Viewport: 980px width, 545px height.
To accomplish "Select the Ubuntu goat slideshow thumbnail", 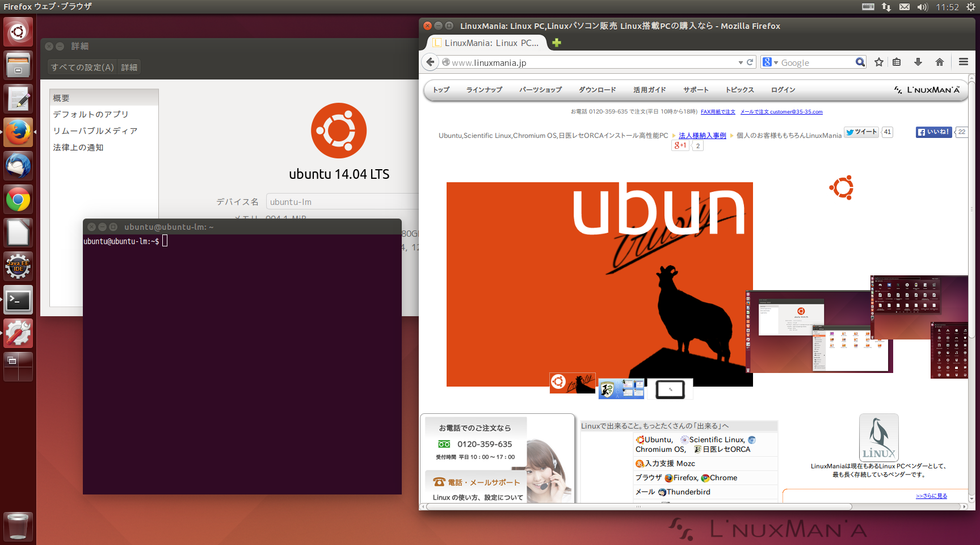I will tap(573, 383).
